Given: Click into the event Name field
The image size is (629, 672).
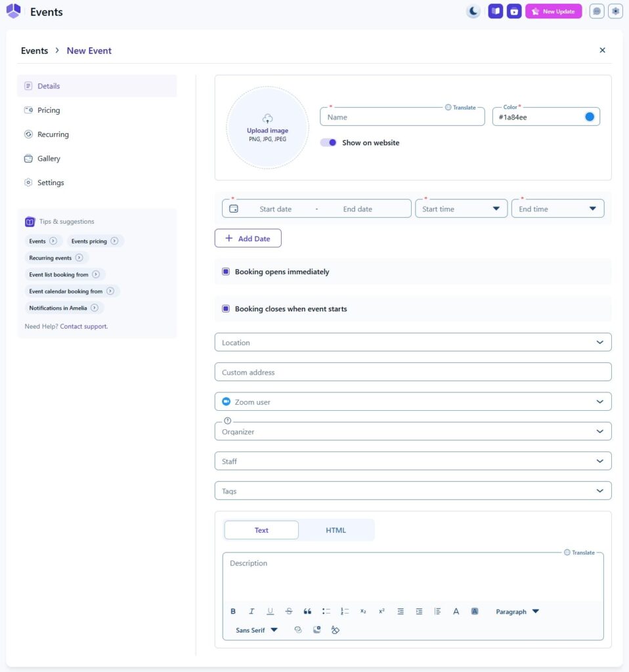Looking at the screenshot, I should (x=402, y=117).
